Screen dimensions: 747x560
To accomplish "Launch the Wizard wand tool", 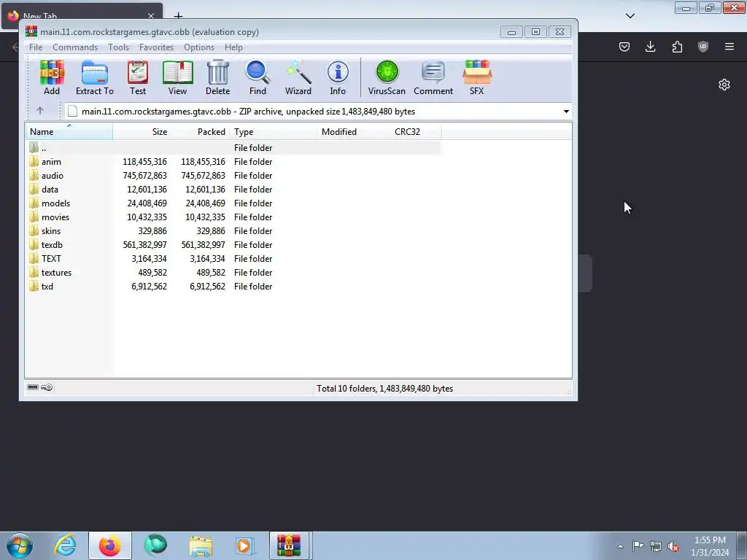I will pyautogui.click(x=298, y=77).
